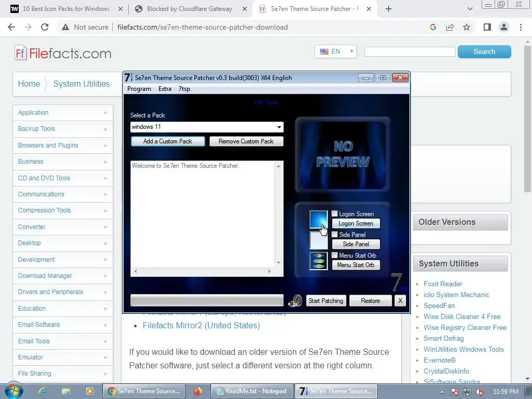The image size is (532, 399).
Task: Open the EN language dropdown
Action: (x=336, y=51)
